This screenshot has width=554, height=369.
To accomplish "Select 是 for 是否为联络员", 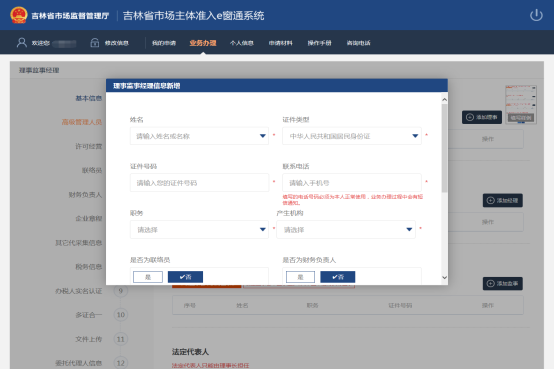I will coord(148,277).
